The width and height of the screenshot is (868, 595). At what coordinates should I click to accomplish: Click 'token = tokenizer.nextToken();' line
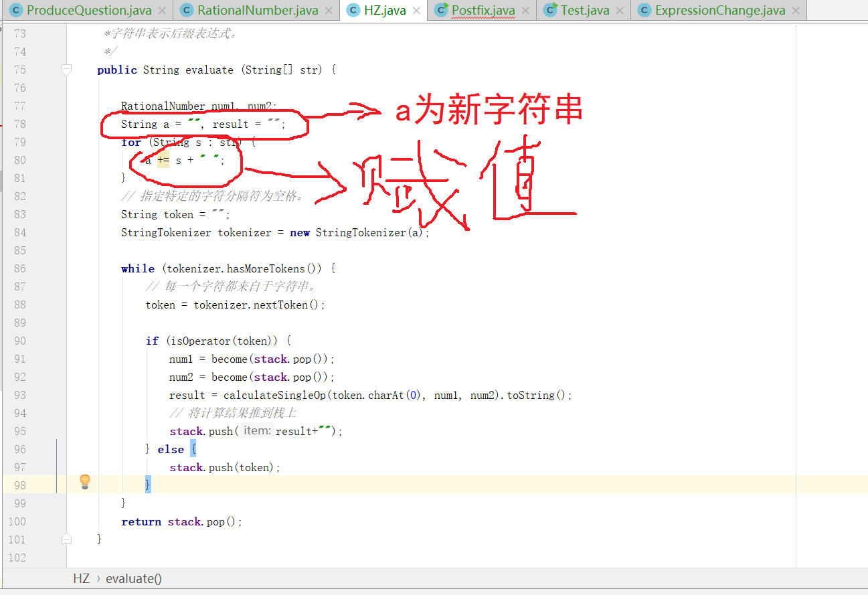pos(236,305)
